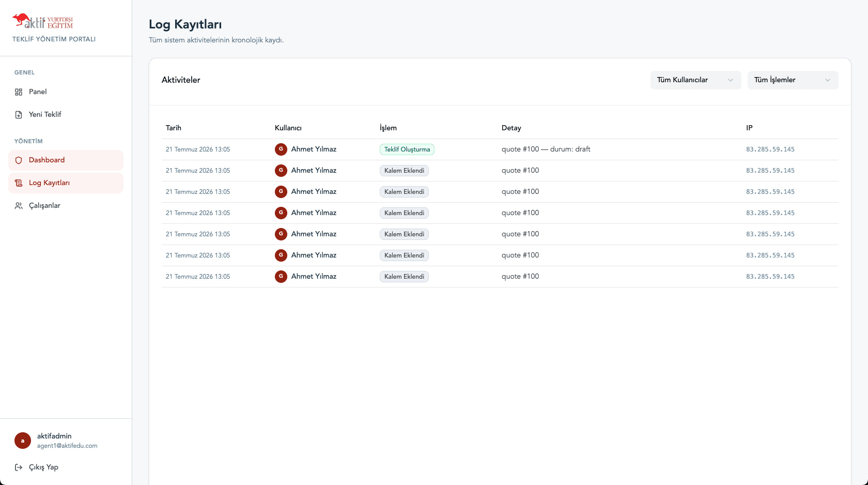Open Yeni Teklif in sidebar

tap(66, 115)
